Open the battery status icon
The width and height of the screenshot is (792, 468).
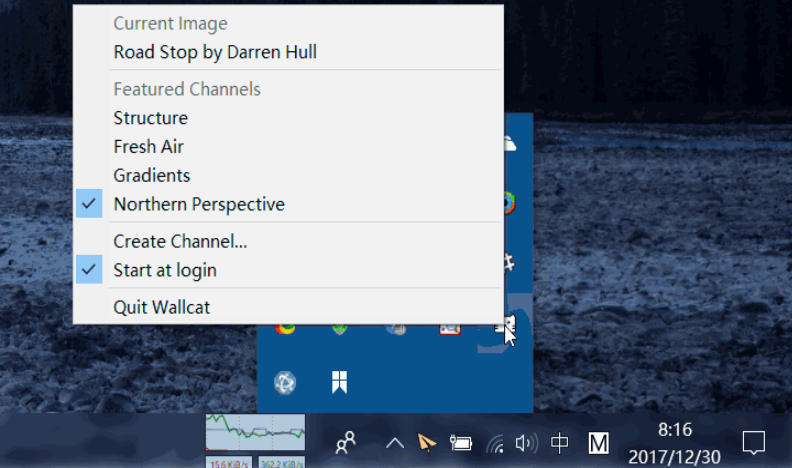[x=461, y=442]
